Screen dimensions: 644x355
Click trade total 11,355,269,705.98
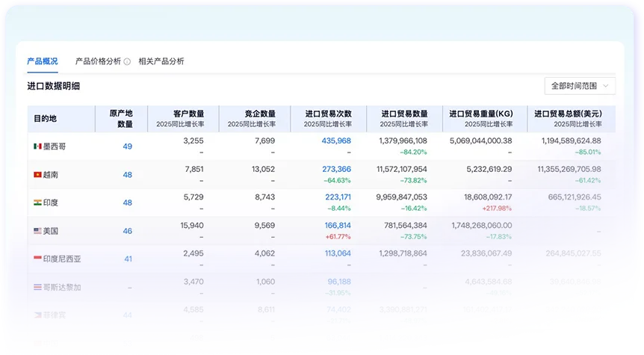[x=569, y=169]
